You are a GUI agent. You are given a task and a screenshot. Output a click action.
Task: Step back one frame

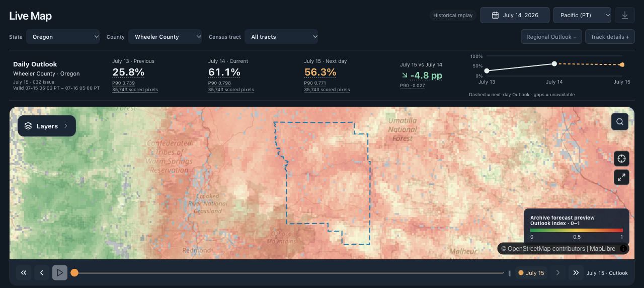point(42,273)
